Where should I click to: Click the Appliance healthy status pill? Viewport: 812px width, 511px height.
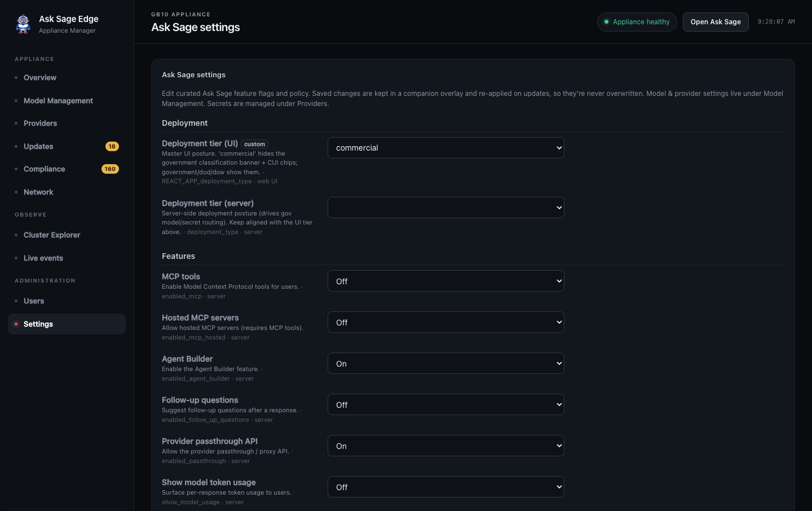(637, 22)
